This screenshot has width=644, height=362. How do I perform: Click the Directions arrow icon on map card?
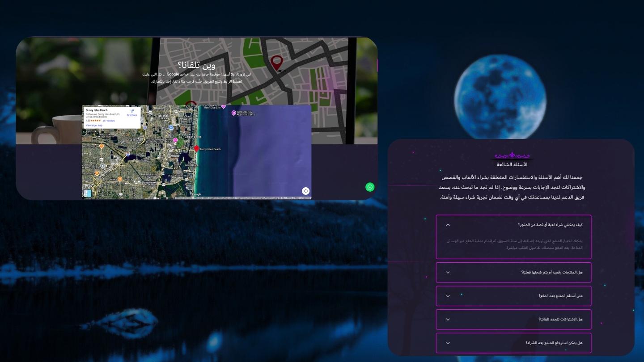[132, 111]
